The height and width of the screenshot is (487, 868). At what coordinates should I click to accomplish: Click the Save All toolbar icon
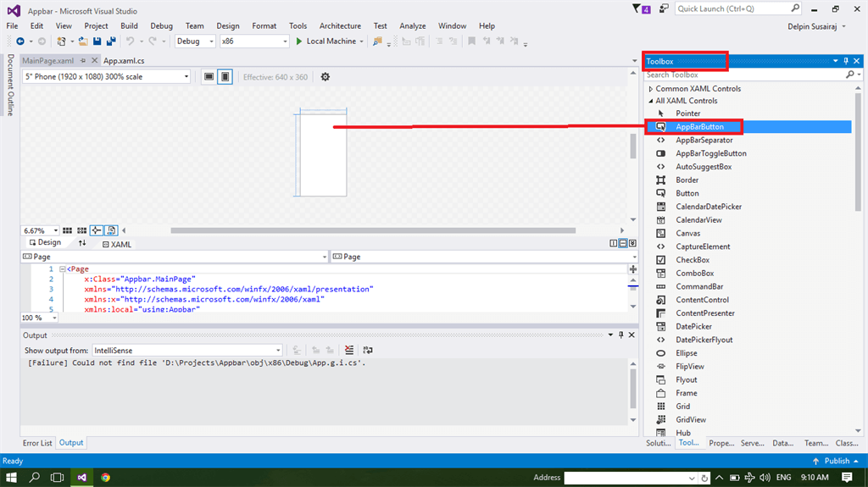click(111, 41)
